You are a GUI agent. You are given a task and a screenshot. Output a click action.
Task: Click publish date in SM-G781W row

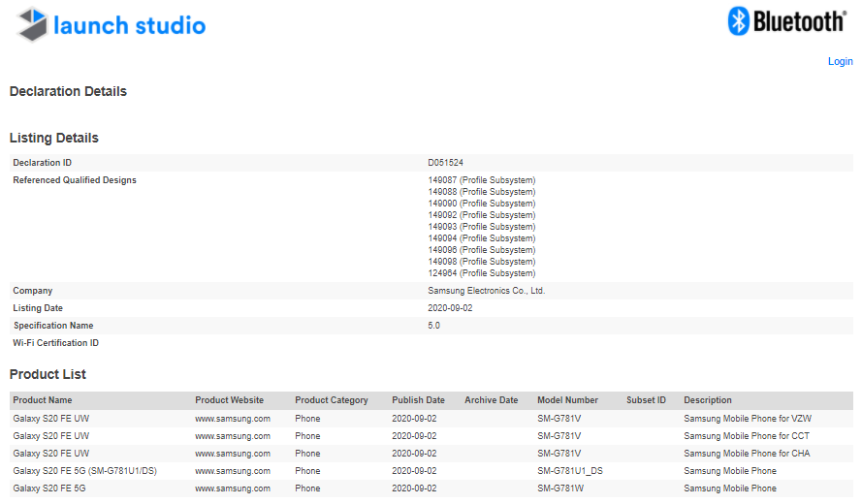(414, 488)
